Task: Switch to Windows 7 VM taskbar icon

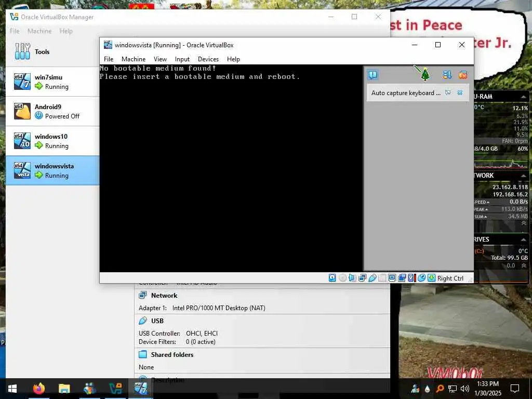Action: 140,389
